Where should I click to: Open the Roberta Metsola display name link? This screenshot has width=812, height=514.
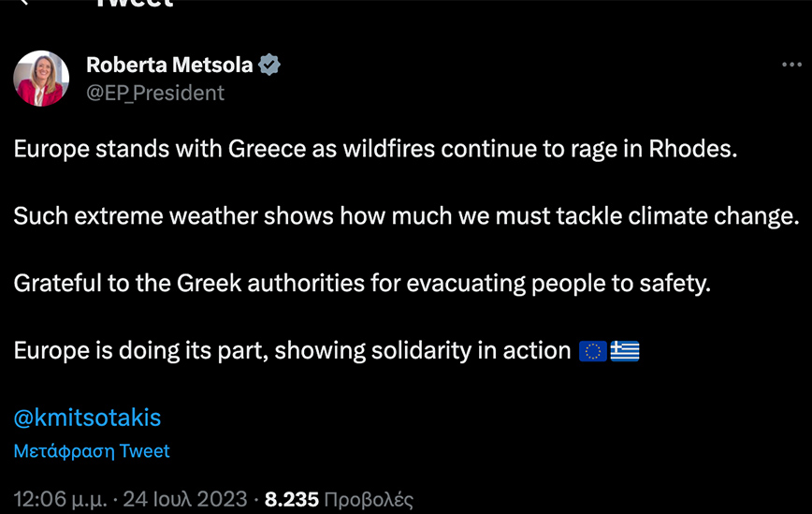169,66
